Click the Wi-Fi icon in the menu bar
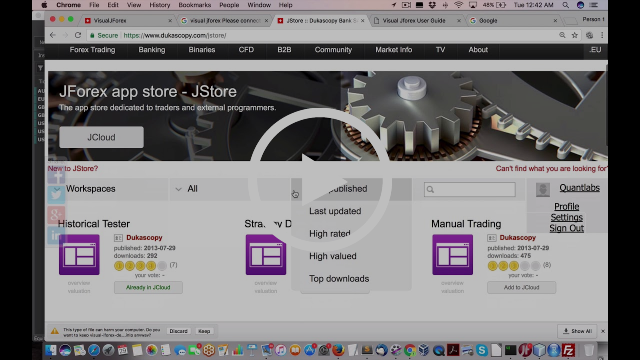The image size is (640, 360). pyautogui.click(x=458, y=5)
